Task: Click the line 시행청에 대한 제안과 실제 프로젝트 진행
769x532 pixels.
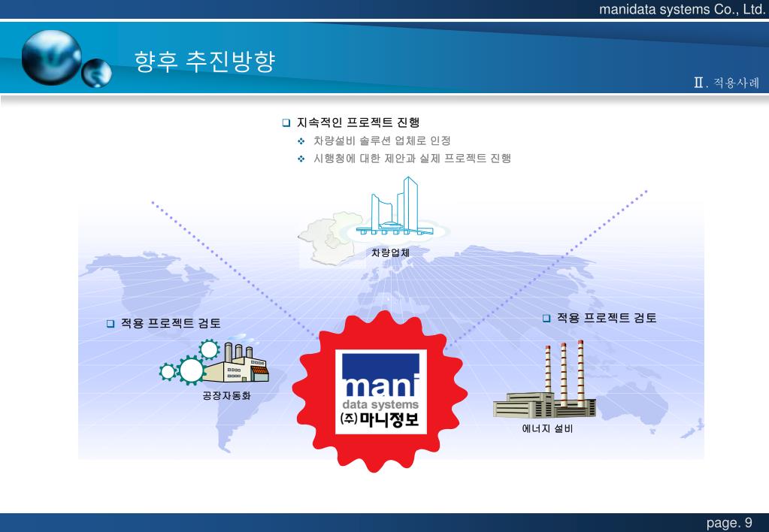Action: click(413, 159)
